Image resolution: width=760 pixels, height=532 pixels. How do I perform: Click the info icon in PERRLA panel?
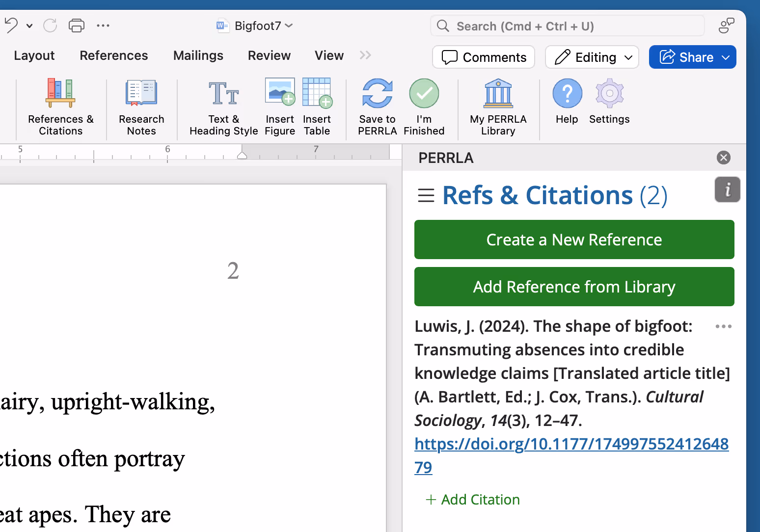point(728,189)
